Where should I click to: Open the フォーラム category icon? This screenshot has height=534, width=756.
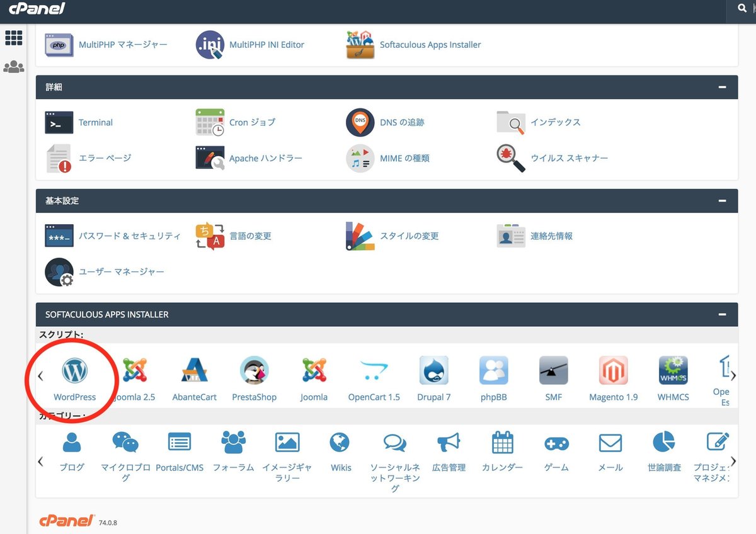pyautogui.click(x=233, y=443)
